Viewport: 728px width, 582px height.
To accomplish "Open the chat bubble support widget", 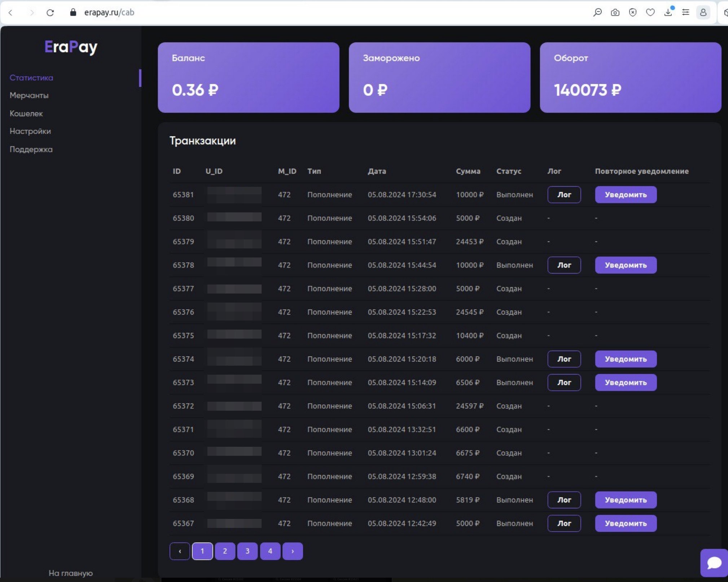I will [x=714, y=563].
